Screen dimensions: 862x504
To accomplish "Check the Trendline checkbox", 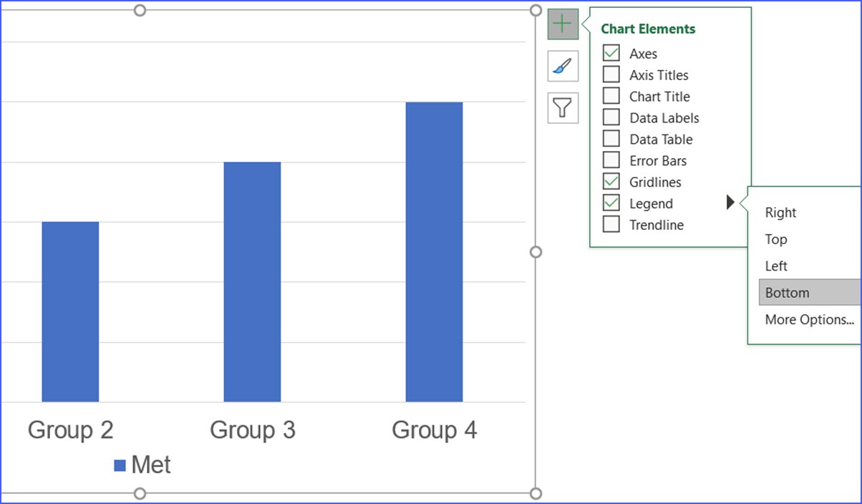I will [611, 225].
